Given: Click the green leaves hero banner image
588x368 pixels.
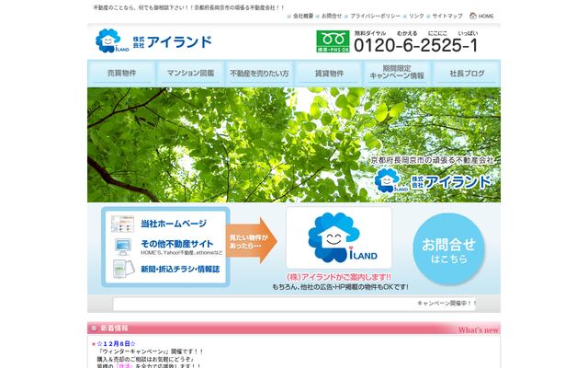Looking at the screenshot, I should tap(294, 145).
